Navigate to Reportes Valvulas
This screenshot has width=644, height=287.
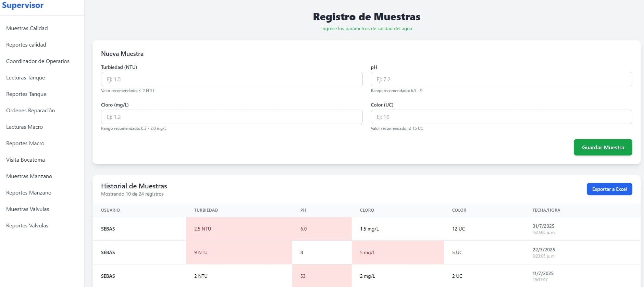click(27, 226)
